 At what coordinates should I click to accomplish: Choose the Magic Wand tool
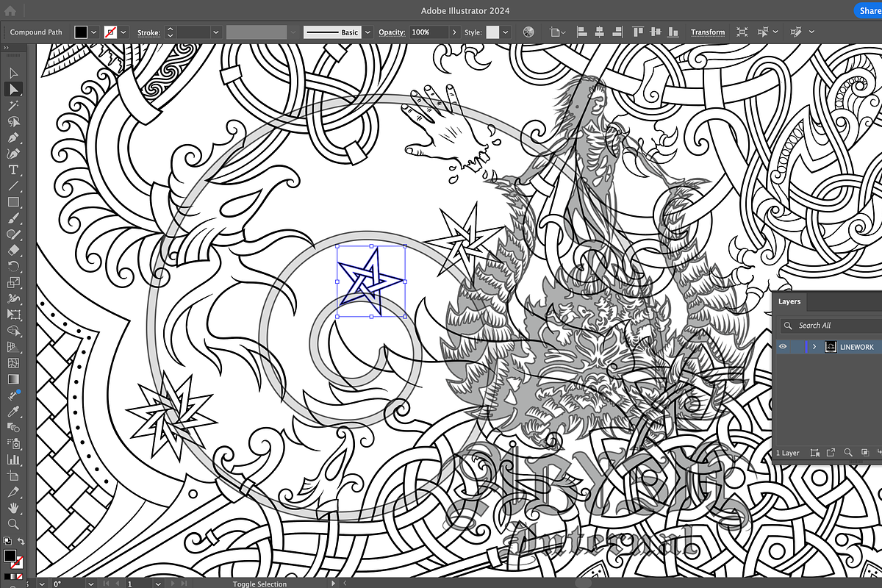tap(13, 105)
